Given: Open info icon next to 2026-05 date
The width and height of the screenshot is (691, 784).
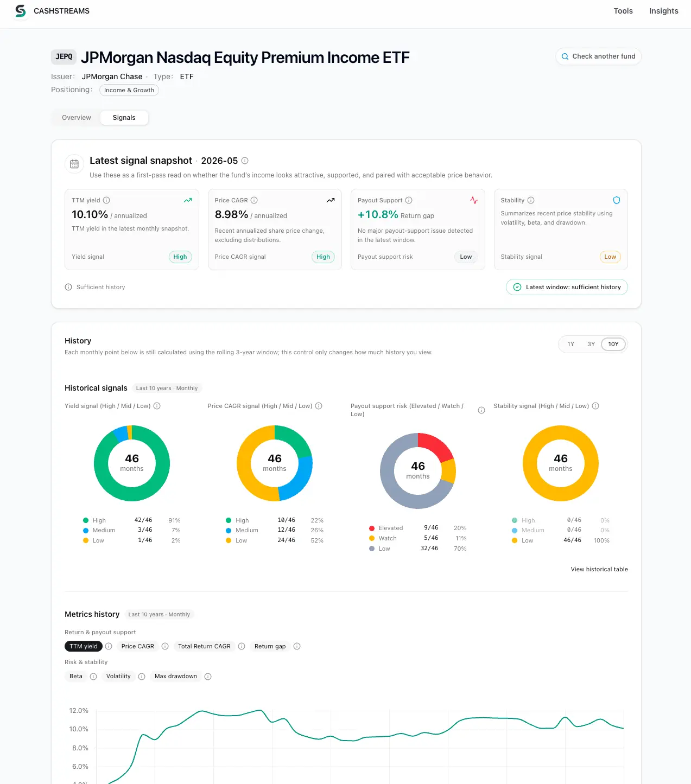Looking at the screenshot, I should click(x=245, y=161).
